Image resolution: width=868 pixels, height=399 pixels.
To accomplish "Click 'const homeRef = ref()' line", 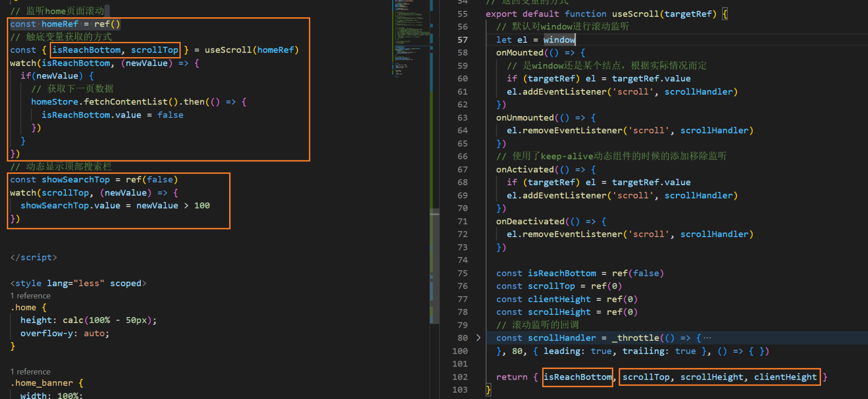I will click(65, 24).
